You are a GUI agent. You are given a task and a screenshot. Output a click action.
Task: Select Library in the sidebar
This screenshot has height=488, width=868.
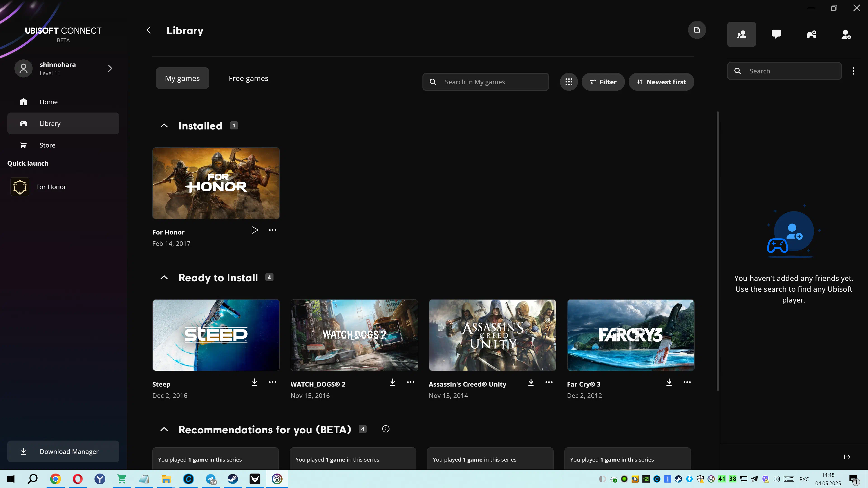tap(63, 123)
